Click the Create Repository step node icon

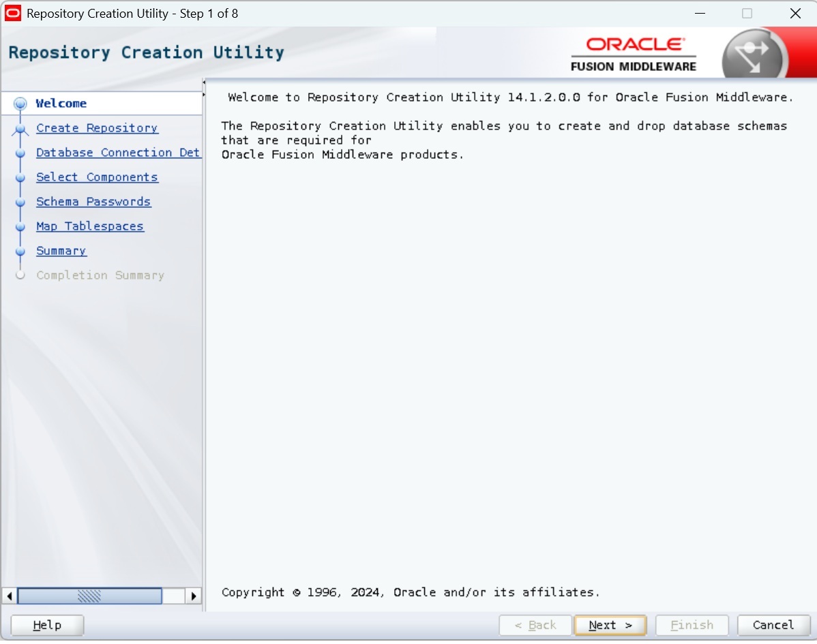(20, 129)
